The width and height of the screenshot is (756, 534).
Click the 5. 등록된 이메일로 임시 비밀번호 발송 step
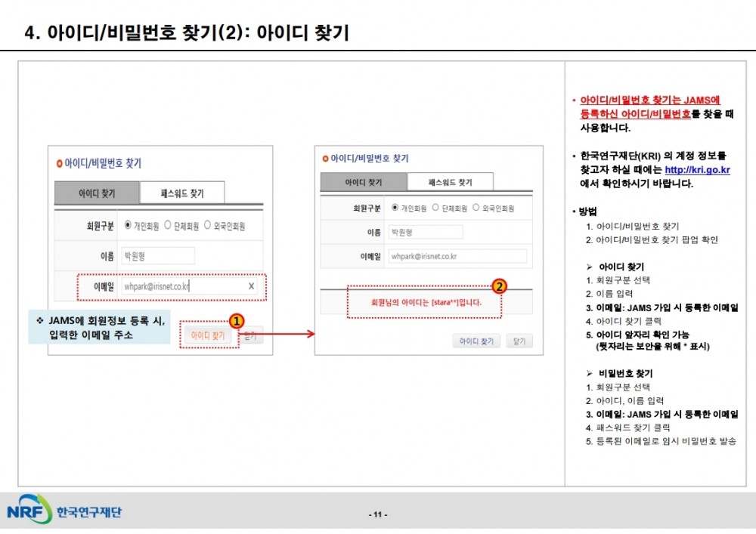[x=661, y=441]
